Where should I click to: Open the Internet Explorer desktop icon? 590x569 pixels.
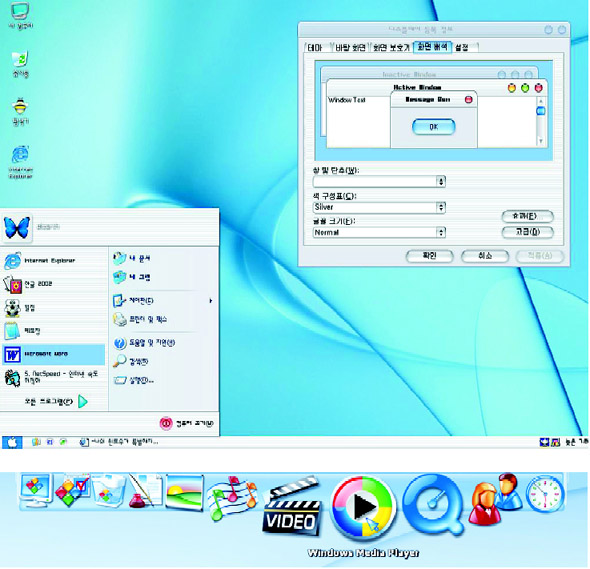pos(20,162)
